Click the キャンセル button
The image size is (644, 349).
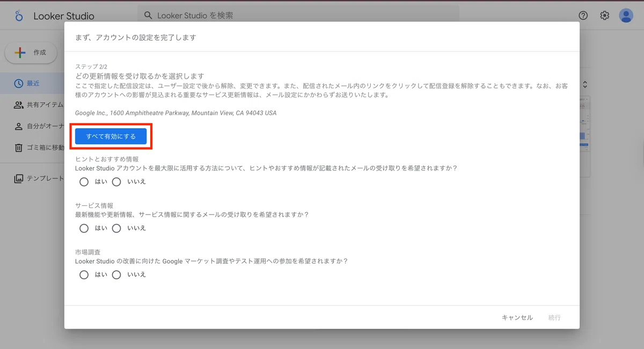click(x=517, y=317)
